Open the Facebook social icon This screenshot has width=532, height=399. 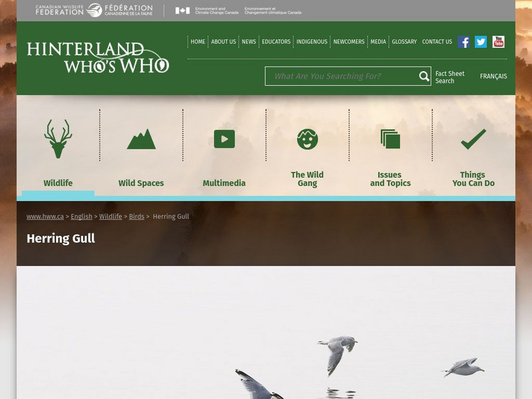coord(462,42)
